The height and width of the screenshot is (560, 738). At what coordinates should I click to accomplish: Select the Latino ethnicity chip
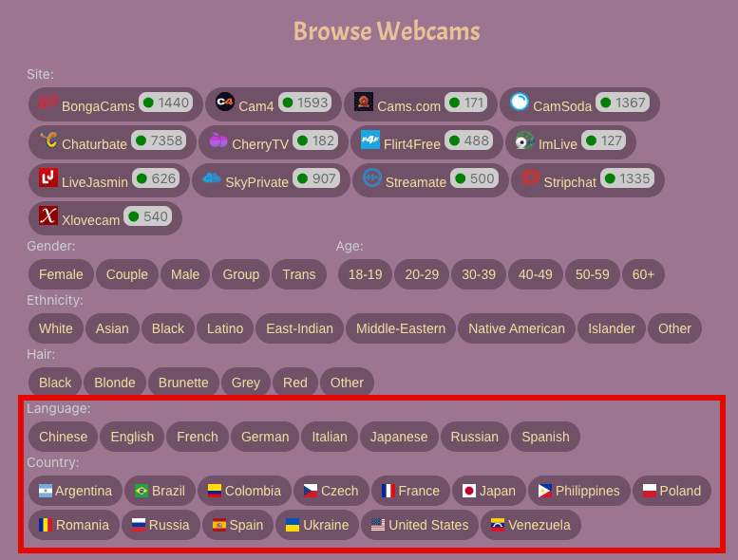[225, 328]
